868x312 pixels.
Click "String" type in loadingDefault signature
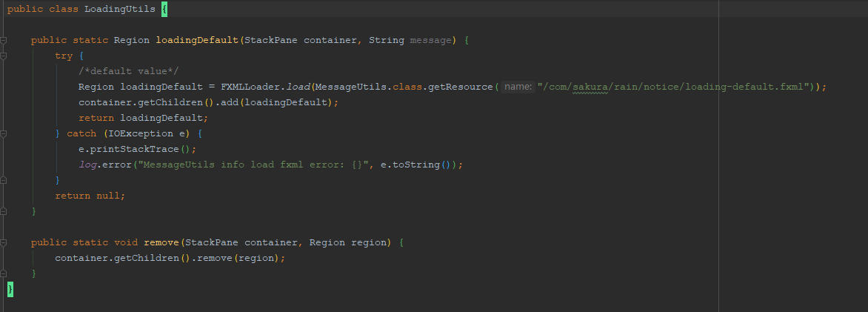pos(387,41)
